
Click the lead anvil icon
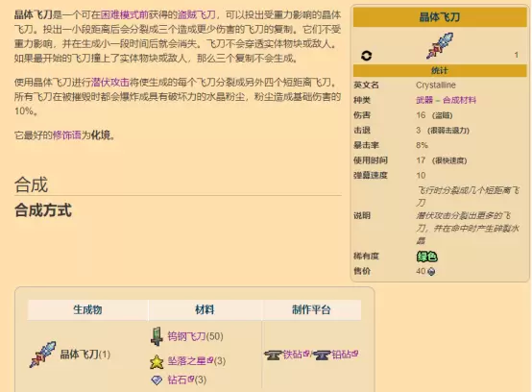pos(322,355)
